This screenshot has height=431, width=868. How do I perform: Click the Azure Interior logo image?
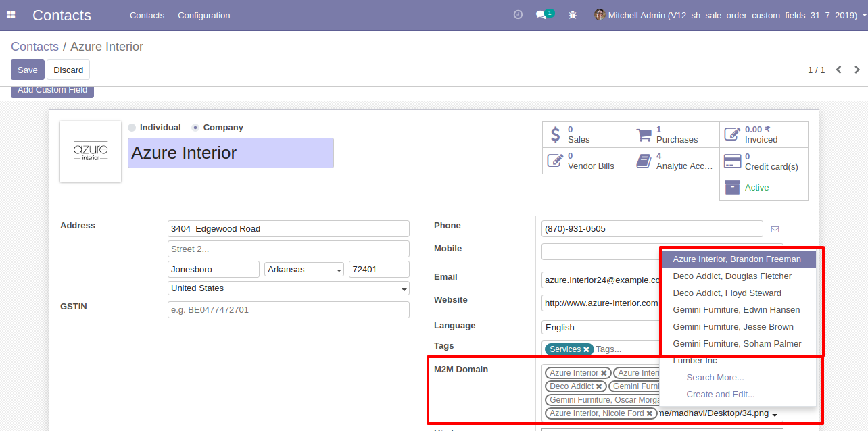[91, 151]
